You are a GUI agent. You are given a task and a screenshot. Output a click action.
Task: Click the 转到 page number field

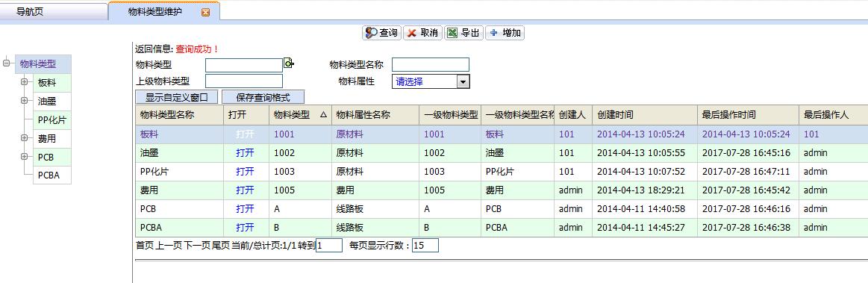pyautogui.click(x=329, y=246)
